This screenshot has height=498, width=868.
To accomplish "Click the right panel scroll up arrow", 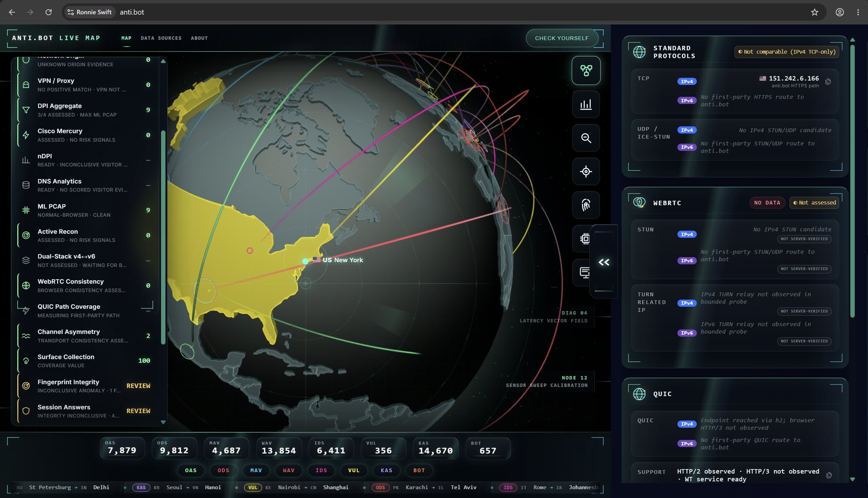I will pos(852,40).
